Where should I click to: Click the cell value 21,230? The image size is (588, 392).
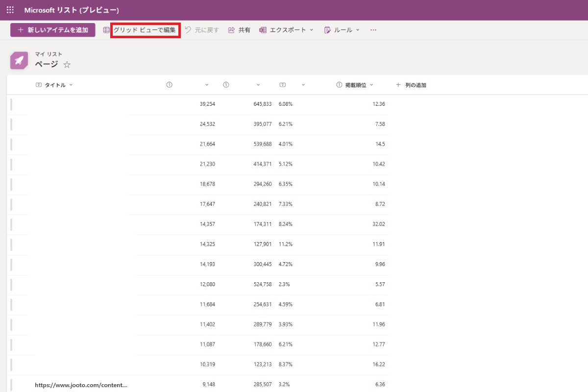(x=207, y=164)
